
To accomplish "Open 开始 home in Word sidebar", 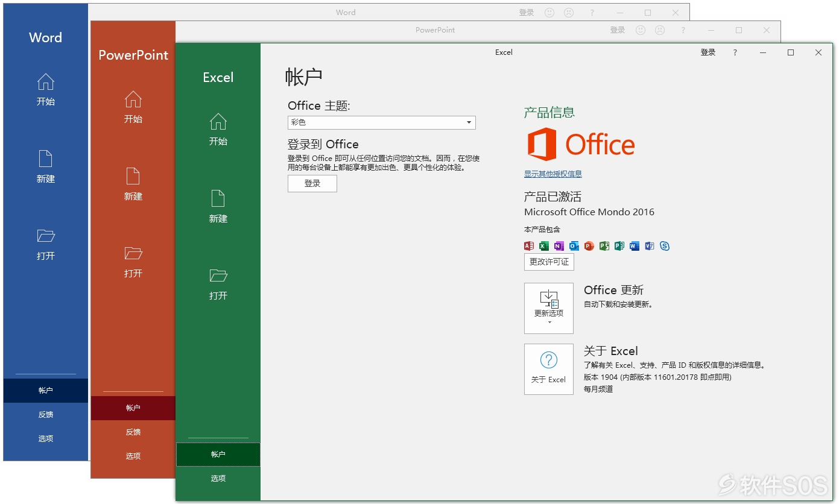I will click(46, 90).
